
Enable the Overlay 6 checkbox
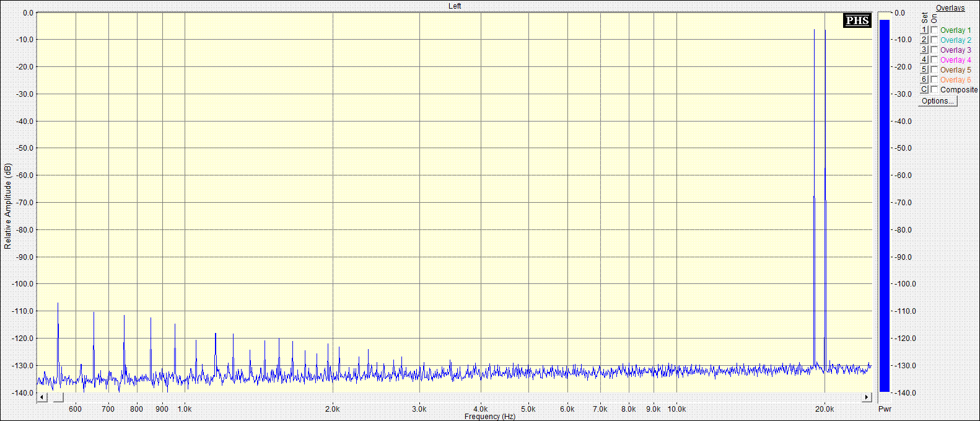[934, 79]
